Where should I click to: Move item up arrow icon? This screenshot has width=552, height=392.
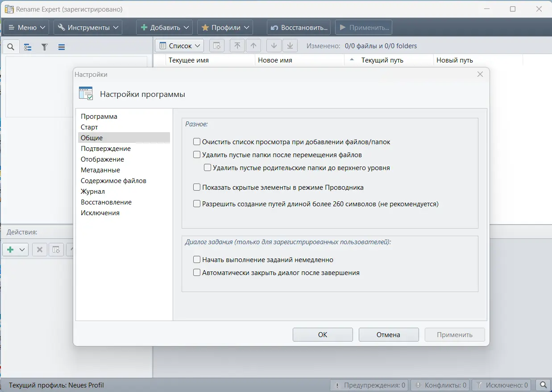[253, 46]
